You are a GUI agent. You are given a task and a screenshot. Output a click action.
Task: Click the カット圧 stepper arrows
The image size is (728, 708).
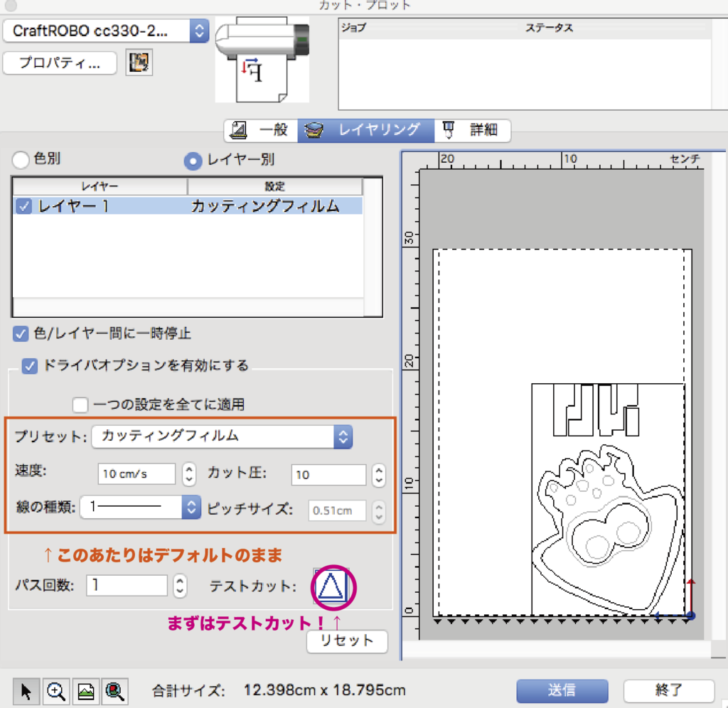[x=379, y=474]
